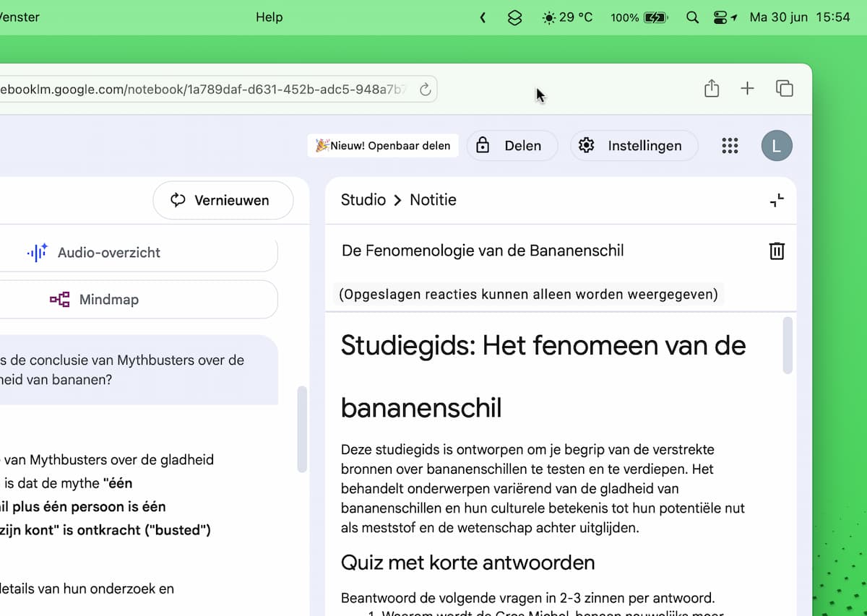This screenshot has width=867, height=616.
Task: Collapse the note panel view
Action: point(777,200)
